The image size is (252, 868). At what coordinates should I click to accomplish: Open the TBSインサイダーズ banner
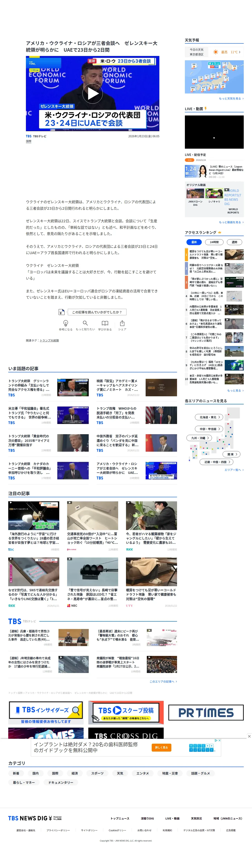[46, 713]
